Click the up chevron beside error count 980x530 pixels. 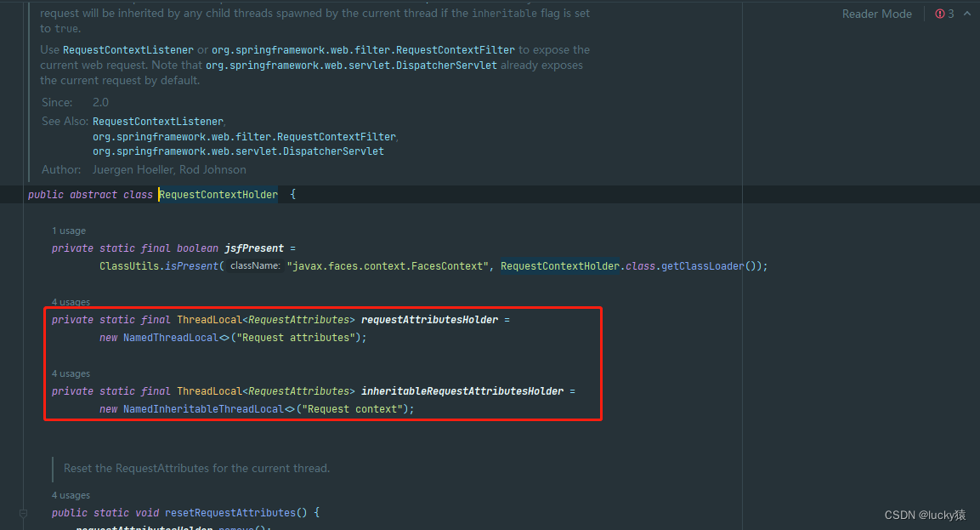pyautogui.click(x=967, y=13)
